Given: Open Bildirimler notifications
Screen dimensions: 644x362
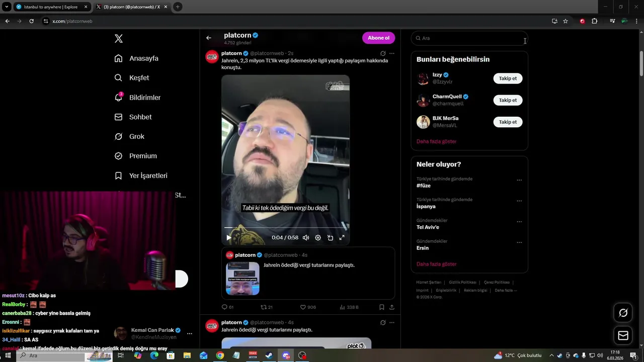Looking at the screenshot, I should 137,98.
